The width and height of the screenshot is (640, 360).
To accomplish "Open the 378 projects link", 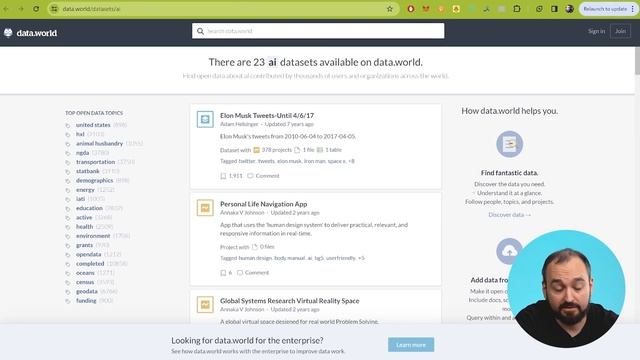I will [277, 150].
